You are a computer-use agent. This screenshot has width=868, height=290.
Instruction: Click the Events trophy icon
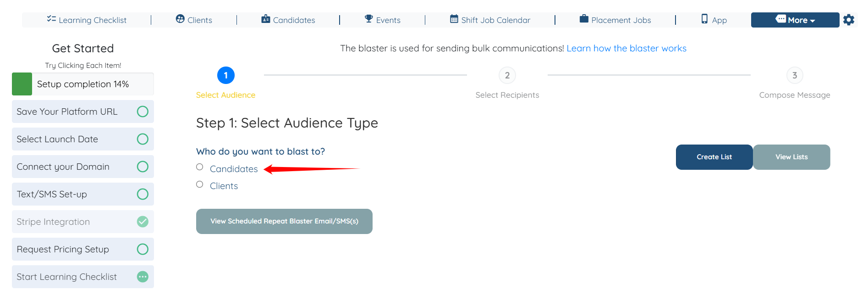368,19
